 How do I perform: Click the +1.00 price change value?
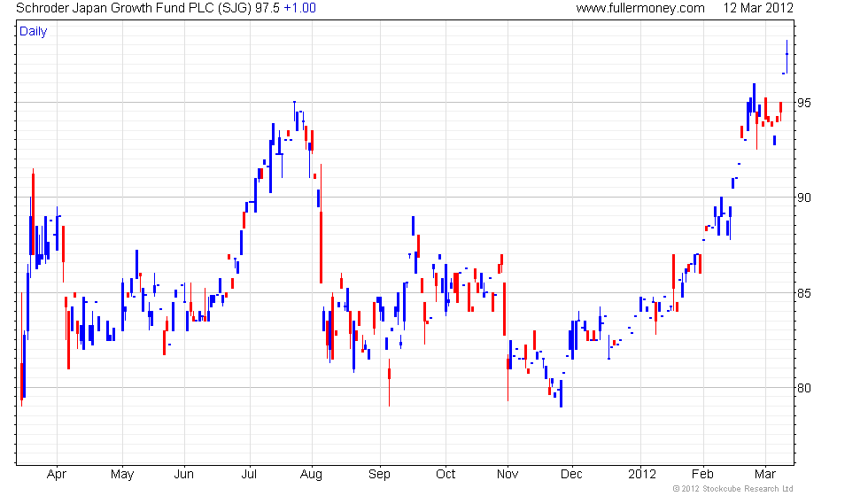(299, 8)
